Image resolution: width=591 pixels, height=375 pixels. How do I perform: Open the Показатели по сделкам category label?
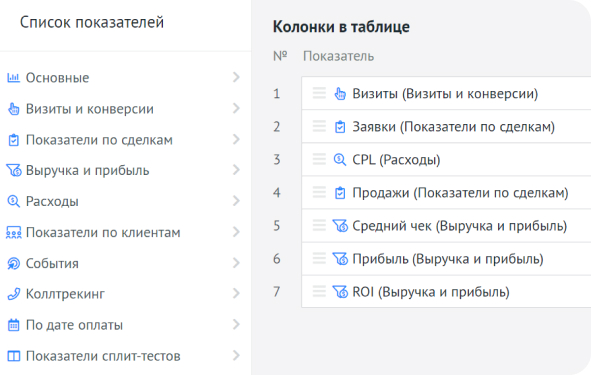pyautogui.click(x=99, y=140)
